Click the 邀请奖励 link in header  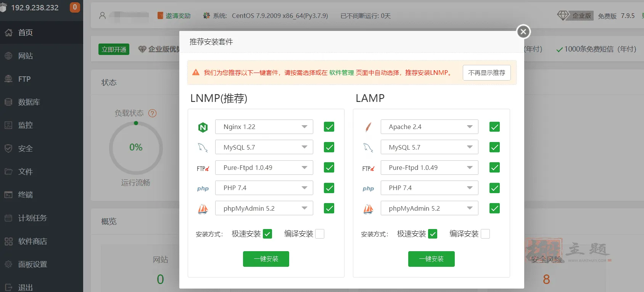click(178, 16)
